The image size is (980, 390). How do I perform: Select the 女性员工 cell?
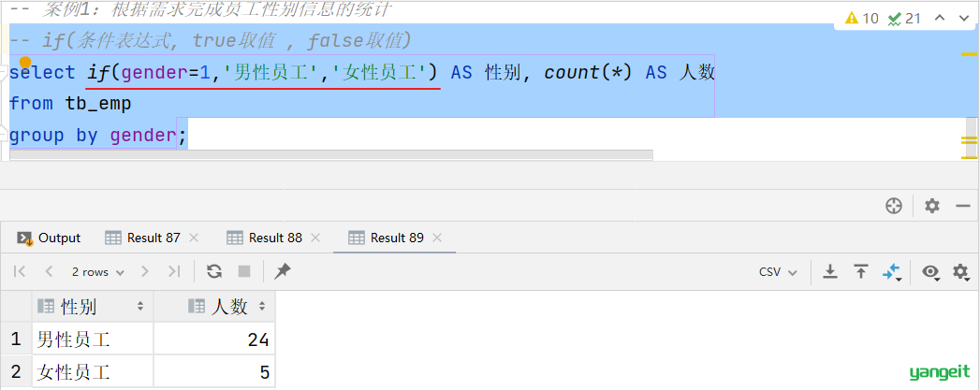[93, 372]
